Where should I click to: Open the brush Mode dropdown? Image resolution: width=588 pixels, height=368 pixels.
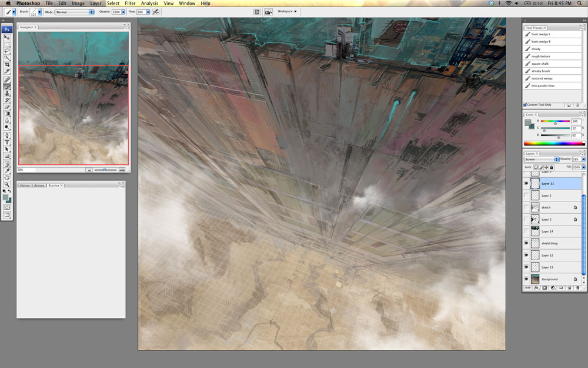tap(74, 12)
